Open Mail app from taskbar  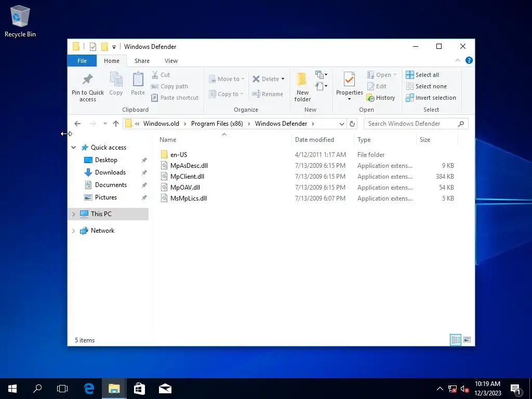[x=165, y=389]
